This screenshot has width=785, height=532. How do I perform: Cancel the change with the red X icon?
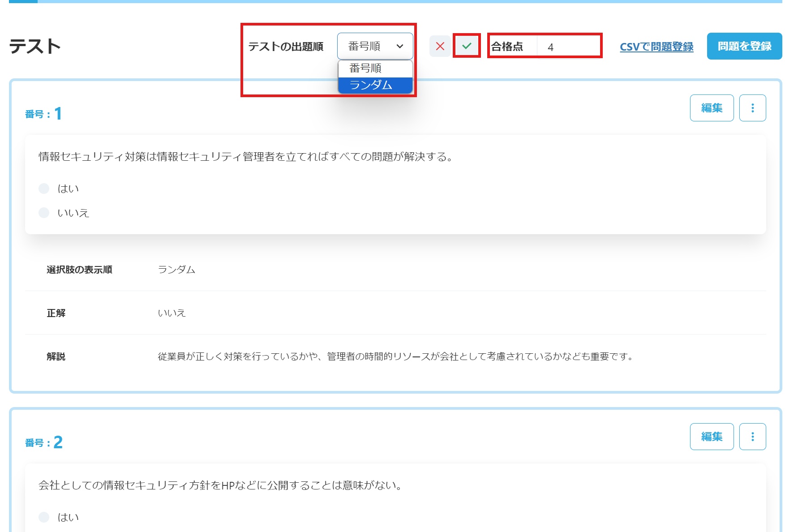coord(440,46)
